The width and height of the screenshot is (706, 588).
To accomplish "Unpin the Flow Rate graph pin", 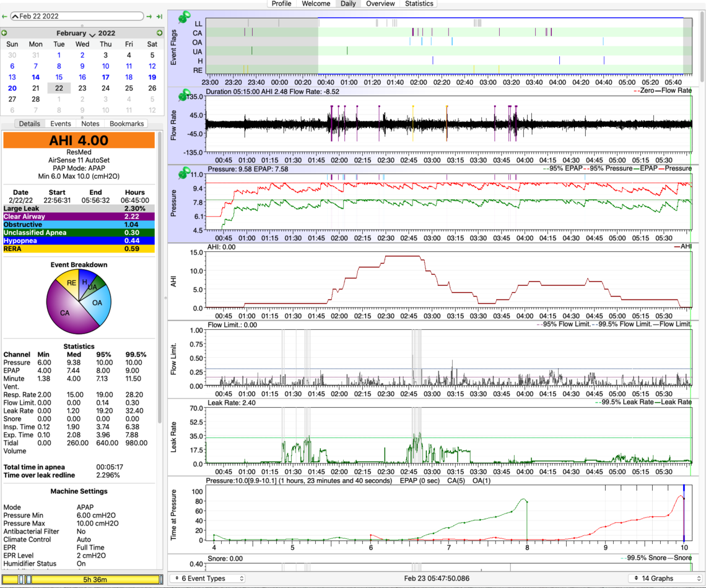I will (184, 95).
